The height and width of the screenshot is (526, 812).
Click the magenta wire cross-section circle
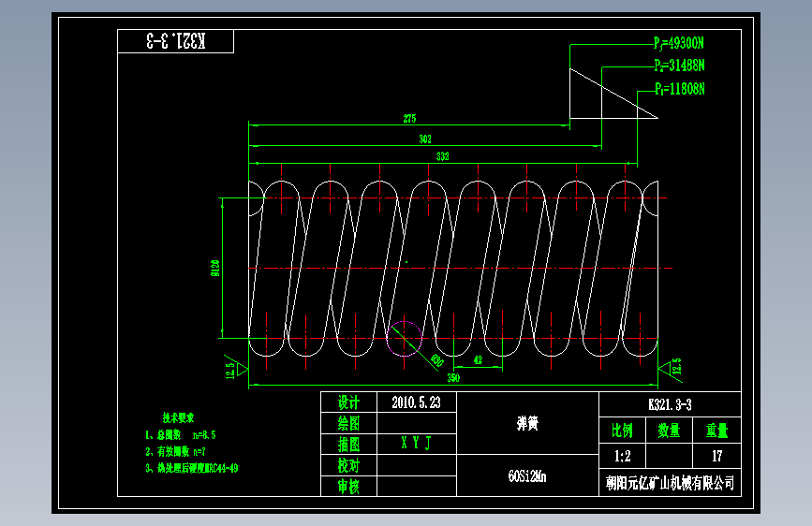(404, 339)
